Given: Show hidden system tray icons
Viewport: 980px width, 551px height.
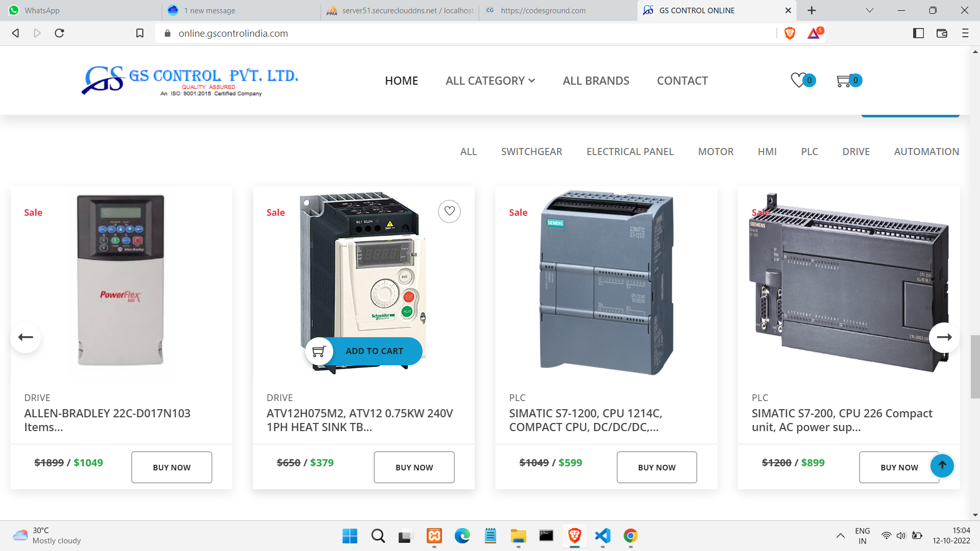Looking at the screenshot, I should (x=840, y=536).
